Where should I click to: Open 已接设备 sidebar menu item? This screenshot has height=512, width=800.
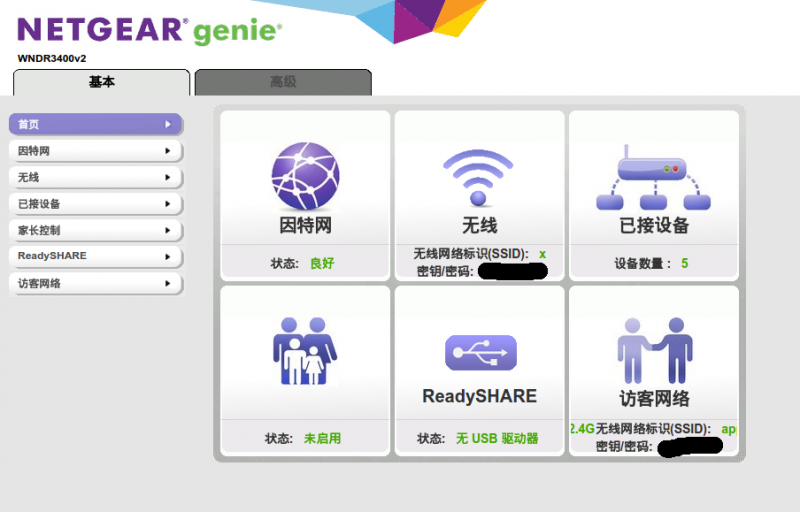pos(95,204)
